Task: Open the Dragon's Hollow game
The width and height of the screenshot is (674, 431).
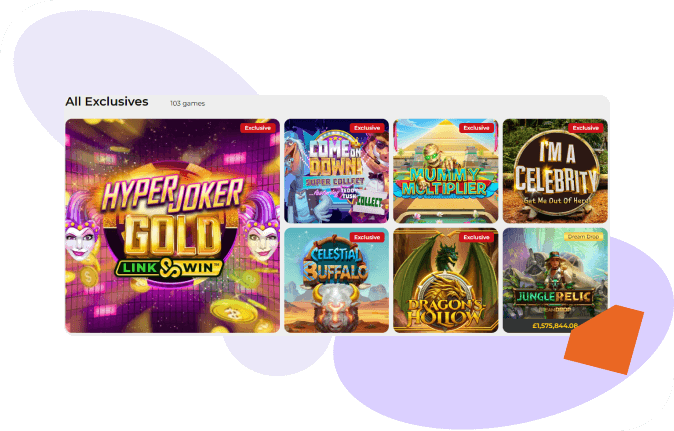Action: pyautogui.click(x=446, y=281)
